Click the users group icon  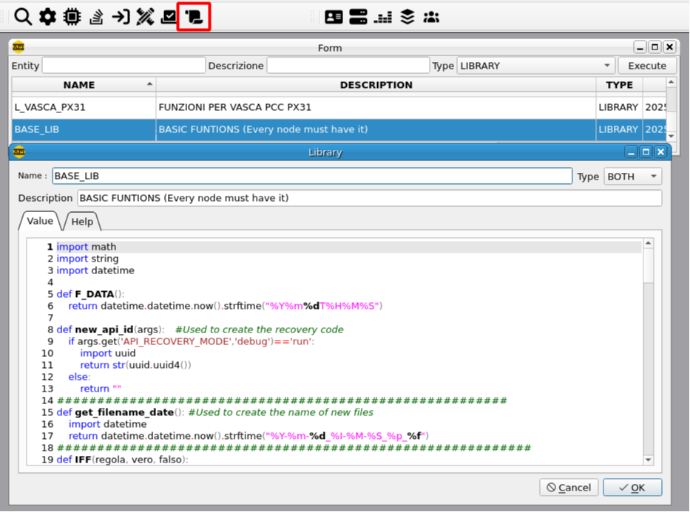click(431, 16)
